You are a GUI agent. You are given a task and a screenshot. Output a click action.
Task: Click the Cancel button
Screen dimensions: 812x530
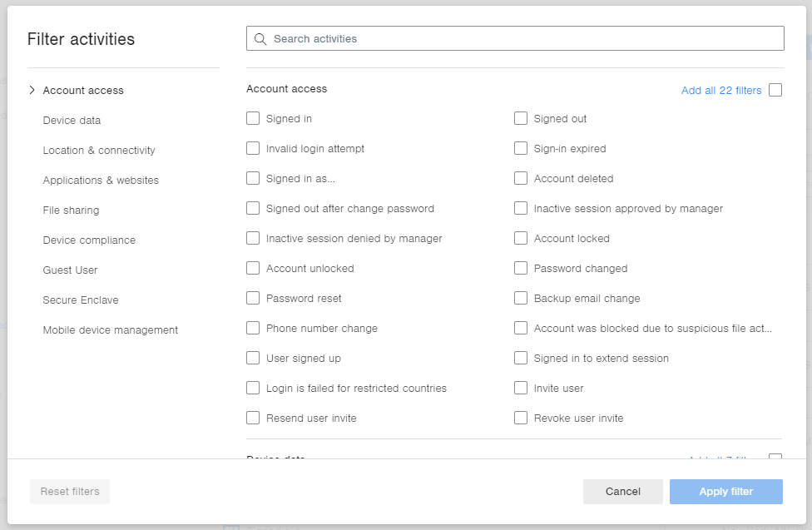(623, 492)
